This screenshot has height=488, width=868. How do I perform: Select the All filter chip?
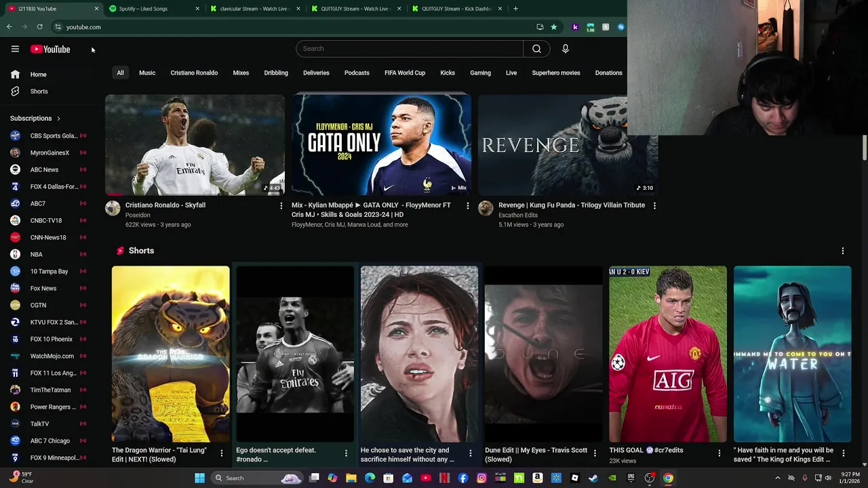120,73
